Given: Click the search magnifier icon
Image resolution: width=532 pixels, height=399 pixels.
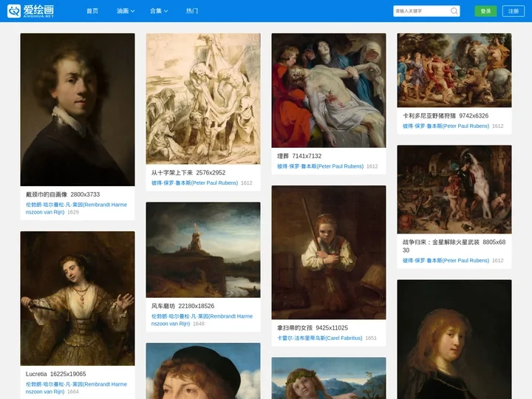Looking at the screenshot, I should tap(454, 11).
